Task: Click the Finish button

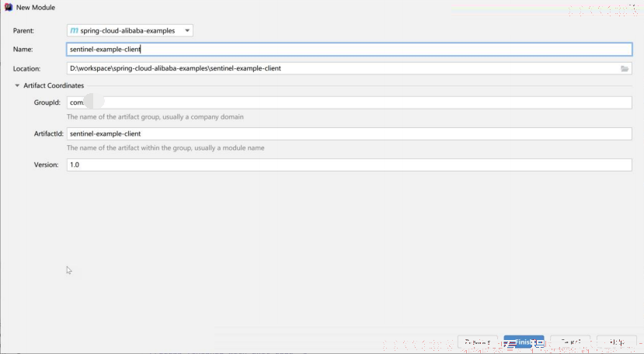Action: point(524,342)
